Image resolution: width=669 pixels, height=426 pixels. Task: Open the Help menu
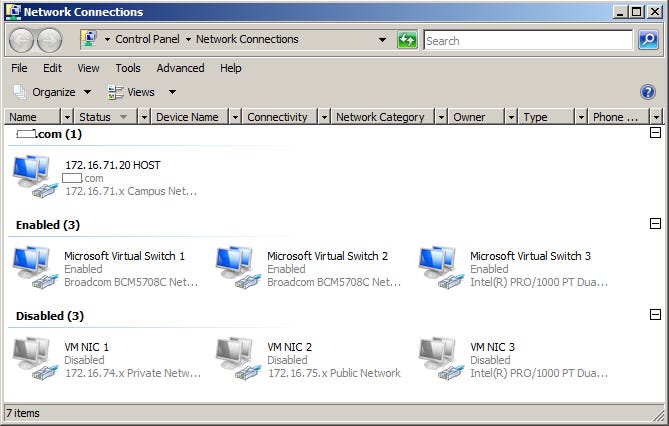click(x=231, y=68)
